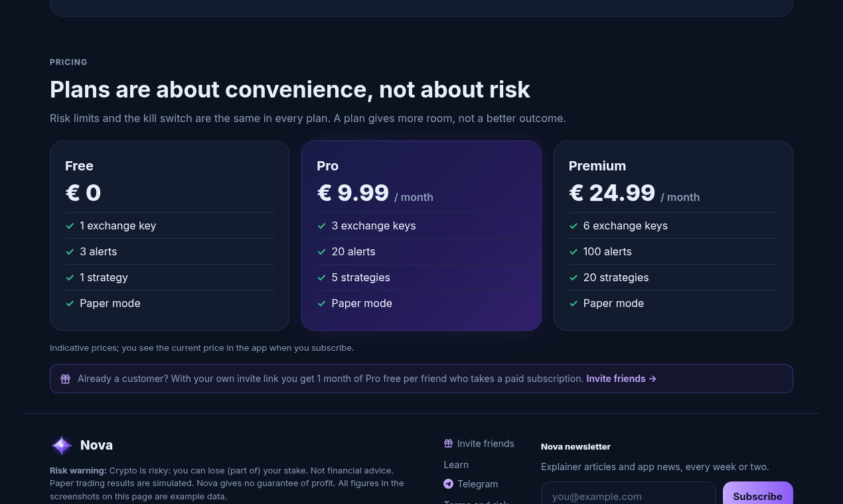
Task: Select the Premium plan title
Action: pyautogui.click(x=597, y=166)
